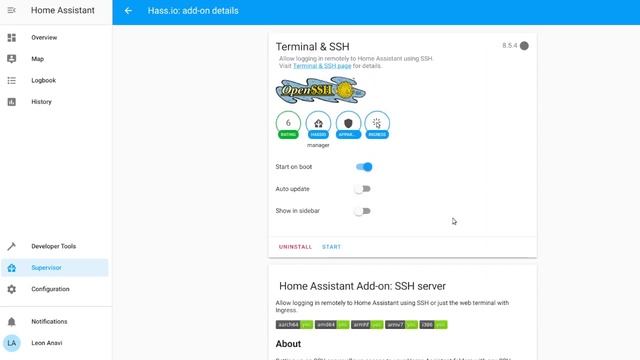The image size is (640, 360).
Task: Click the Configuration gear icon
Action: click(11, 289)
